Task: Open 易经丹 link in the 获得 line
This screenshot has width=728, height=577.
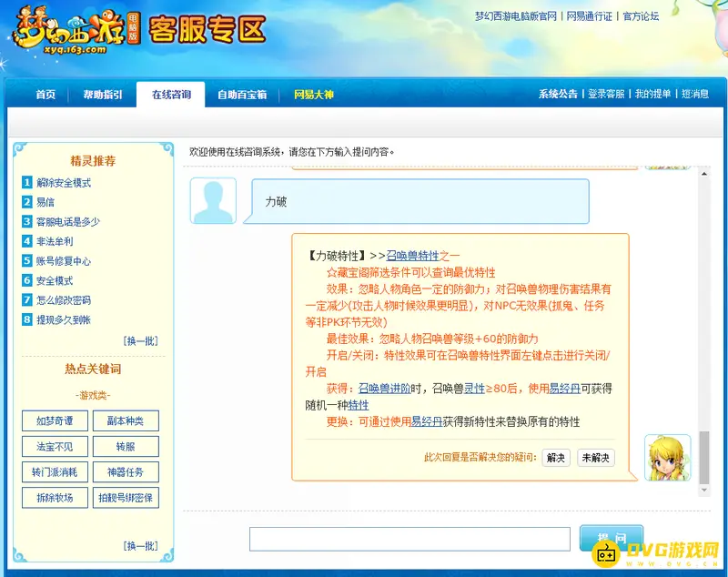Action: pos(564,389)
